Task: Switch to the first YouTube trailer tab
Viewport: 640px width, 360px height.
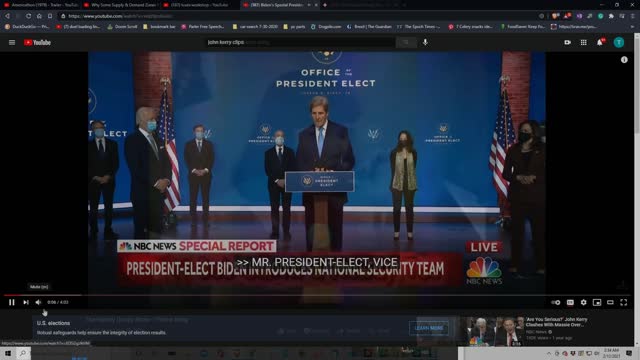Action: pos(41,5)
